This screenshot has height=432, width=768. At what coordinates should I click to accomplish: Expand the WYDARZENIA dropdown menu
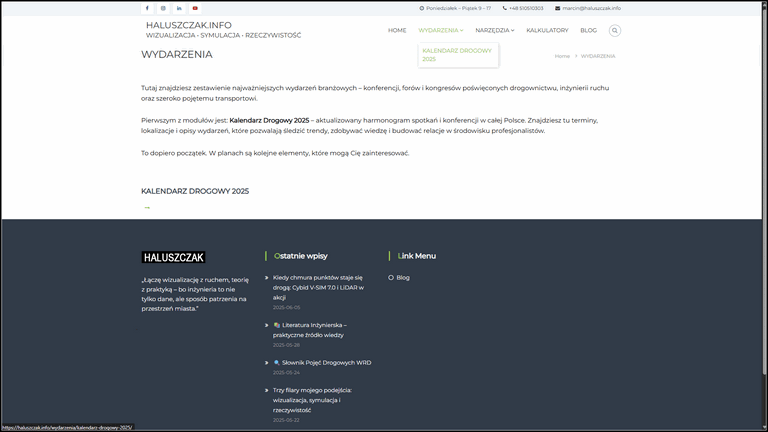(x=440, y=30)
